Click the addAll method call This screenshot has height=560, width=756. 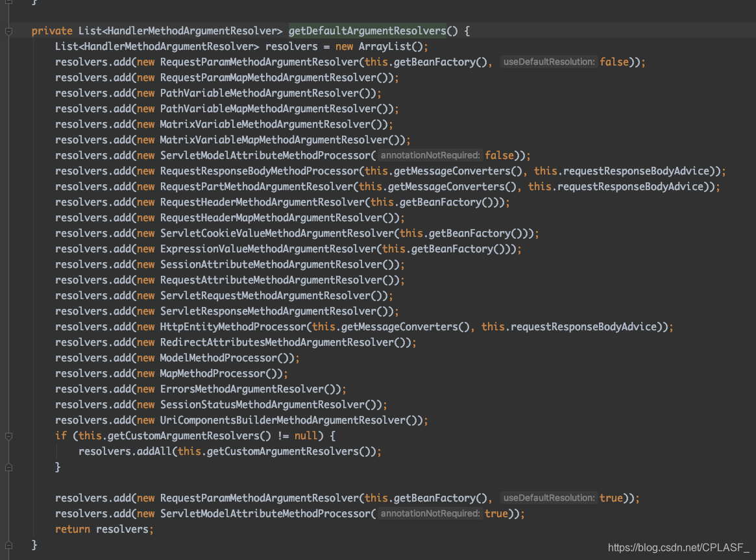pyautogui.click(x=154, y=452)
